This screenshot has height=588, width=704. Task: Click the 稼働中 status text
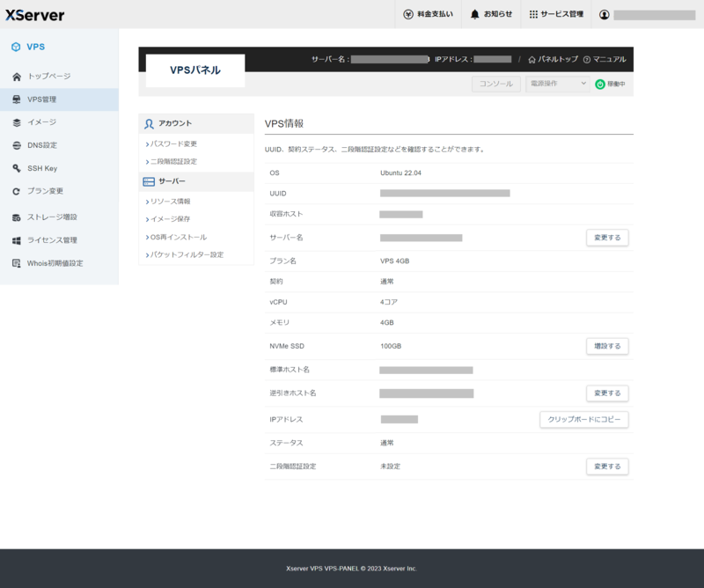click(x=616, y=84)
